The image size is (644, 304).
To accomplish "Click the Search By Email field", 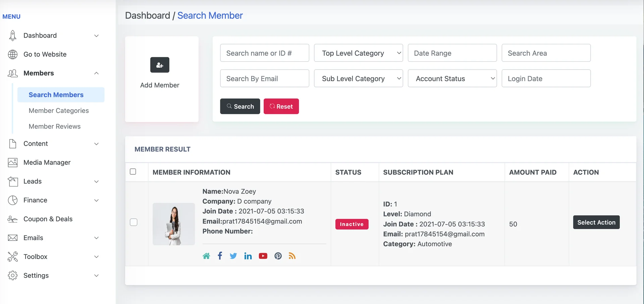I will point(264,78).
